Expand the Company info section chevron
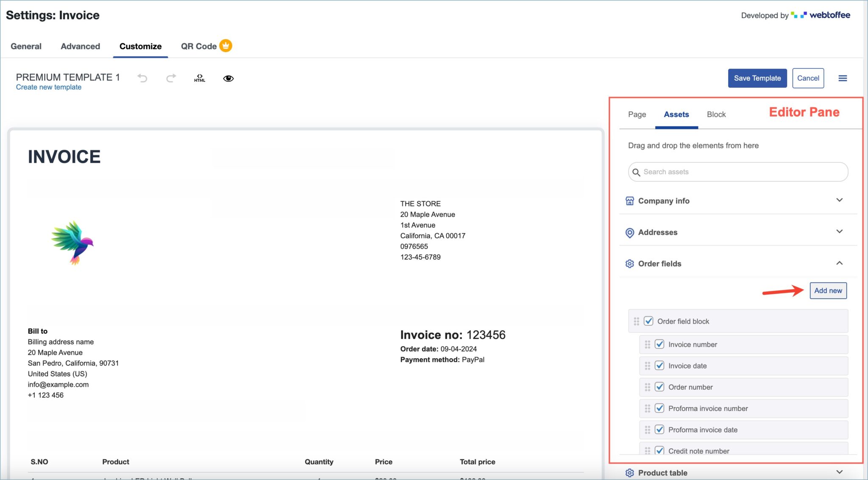 (x=839, y=200)
